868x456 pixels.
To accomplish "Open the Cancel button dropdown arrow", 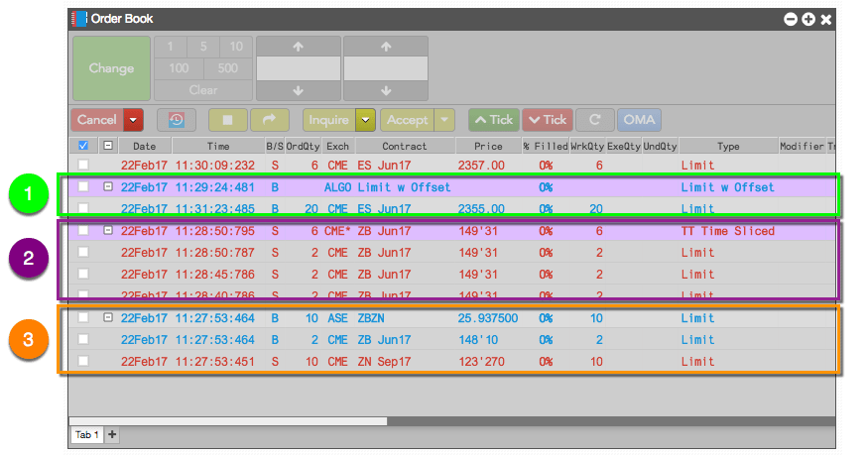I will coord(133,120).
